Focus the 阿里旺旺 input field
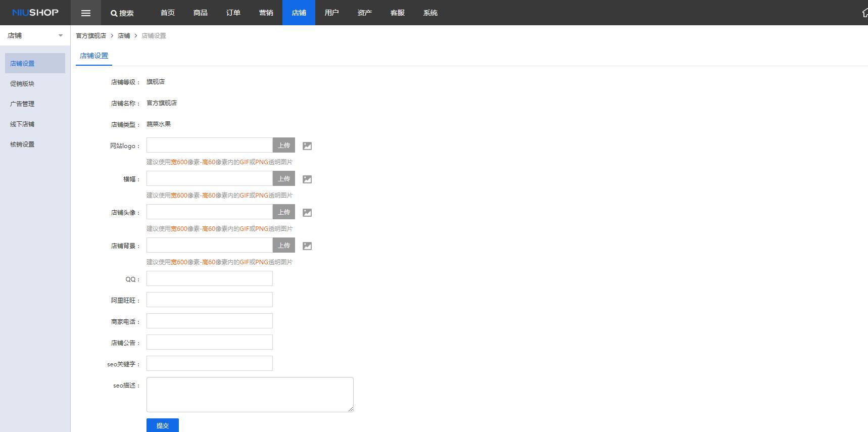Viewport: 868px width, 432px height. pos(210,300)
